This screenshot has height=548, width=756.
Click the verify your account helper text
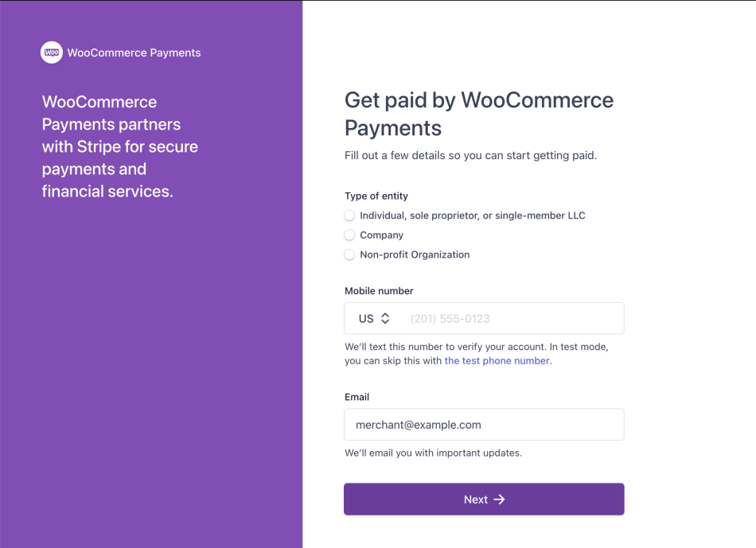coord(476,348)
